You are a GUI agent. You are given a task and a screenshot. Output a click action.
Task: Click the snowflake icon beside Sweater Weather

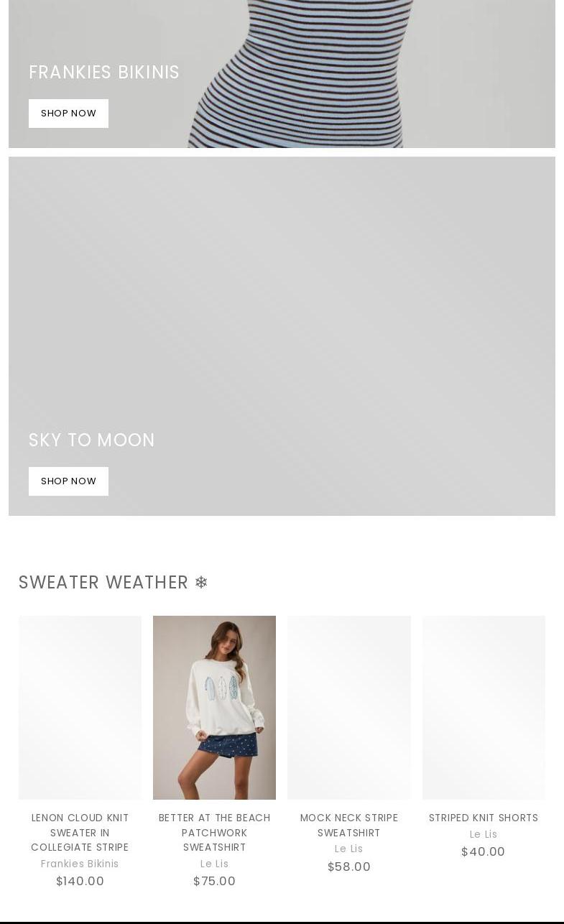coord(201,582)
